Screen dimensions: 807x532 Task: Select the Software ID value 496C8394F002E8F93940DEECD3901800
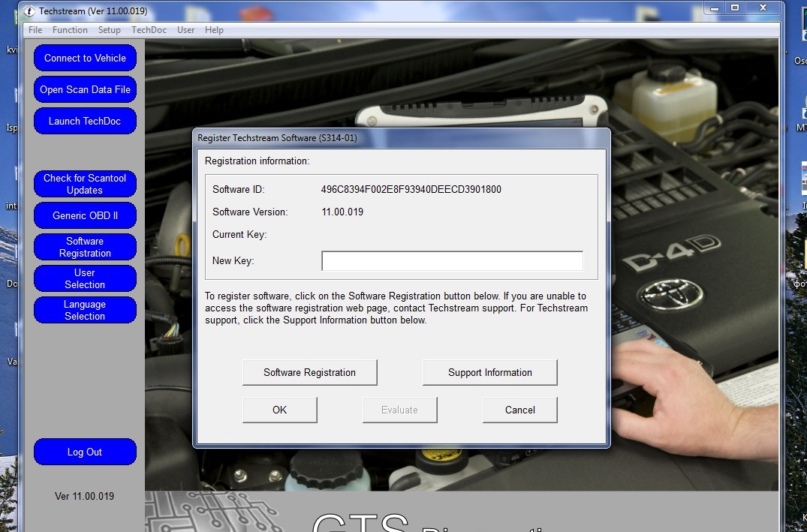tap(411, 189)
